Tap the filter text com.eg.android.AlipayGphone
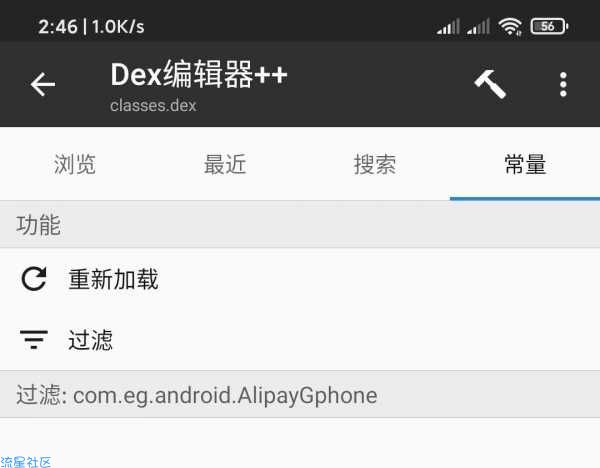The height and width of the screenshot is (468, 600). 225,395
